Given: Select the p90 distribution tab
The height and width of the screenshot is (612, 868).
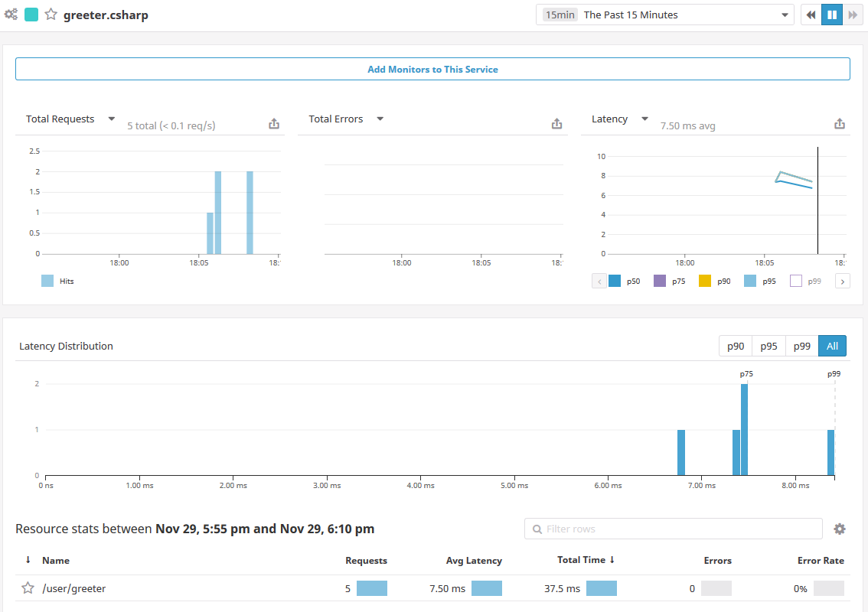Looking at the screenshot, I should (735, 346).
